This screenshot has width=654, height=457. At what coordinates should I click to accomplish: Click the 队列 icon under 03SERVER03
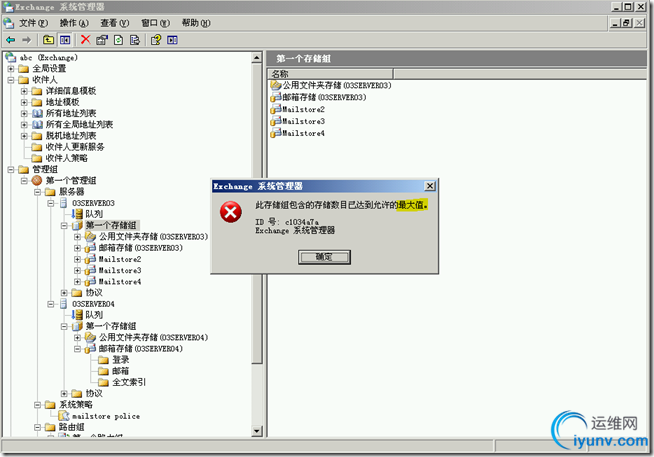click(77, 214)
